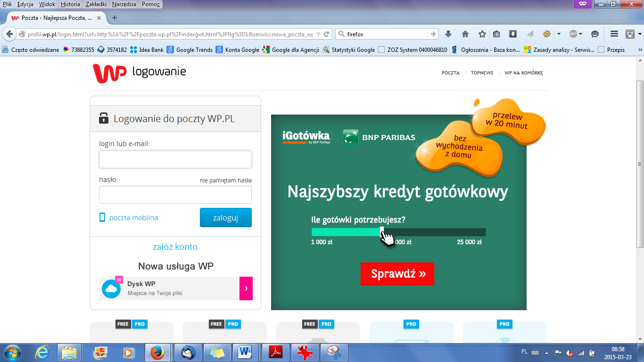Image resolution: width=644 pixels, height=362 pixels.
Task: Open Microsoft Word from the taskbar
Action: (x=245, y=353)
